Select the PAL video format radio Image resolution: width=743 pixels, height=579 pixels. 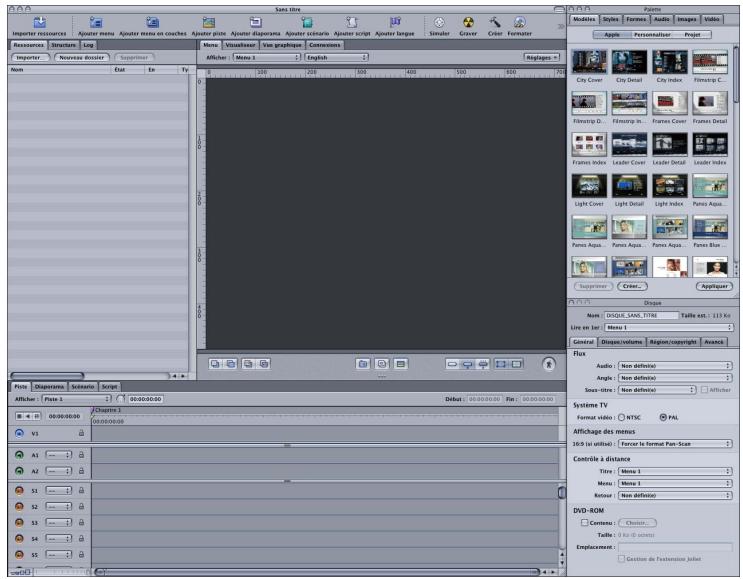tap(663, 417)
